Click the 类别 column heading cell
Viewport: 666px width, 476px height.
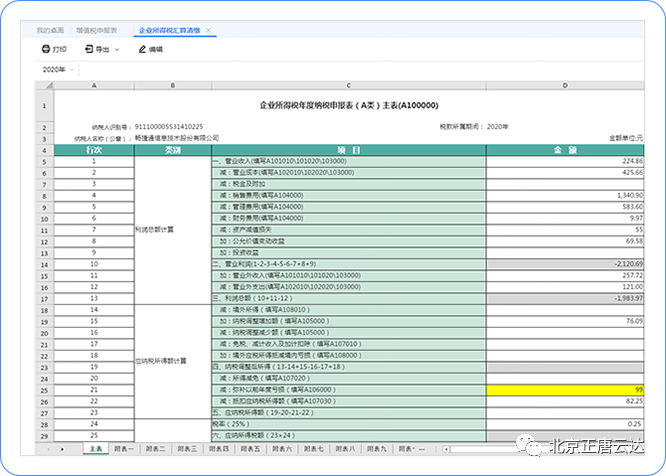coord(173,150)
